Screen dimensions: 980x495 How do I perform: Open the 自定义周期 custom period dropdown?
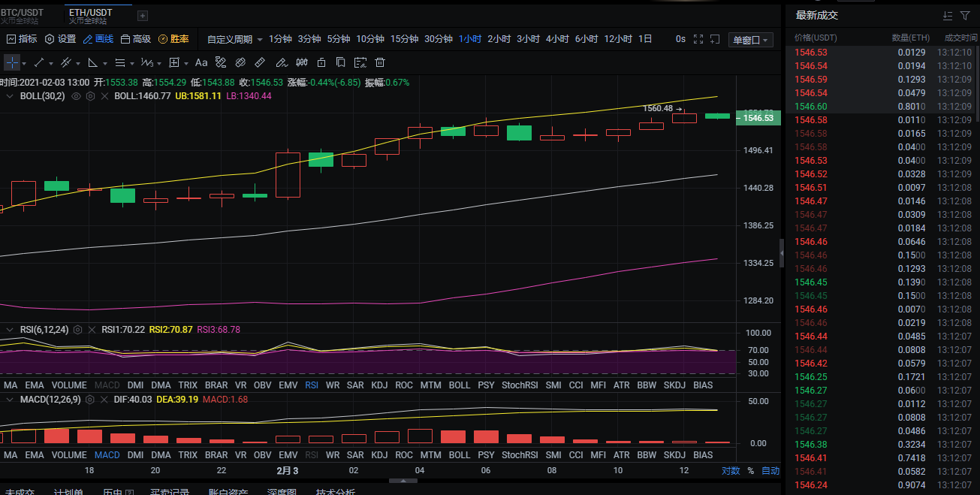click(234, 39)
